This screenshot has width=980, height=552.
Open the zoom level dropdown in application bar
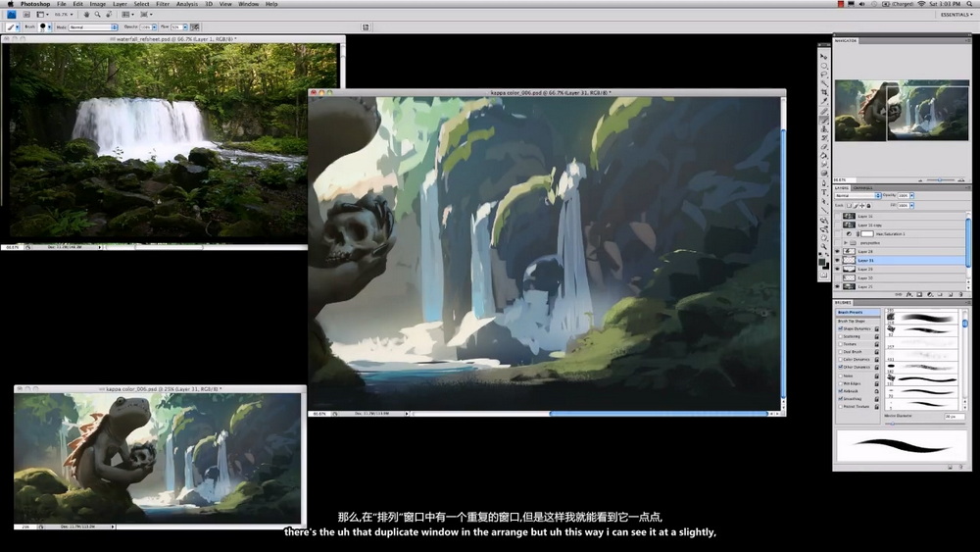pos(72,15)
